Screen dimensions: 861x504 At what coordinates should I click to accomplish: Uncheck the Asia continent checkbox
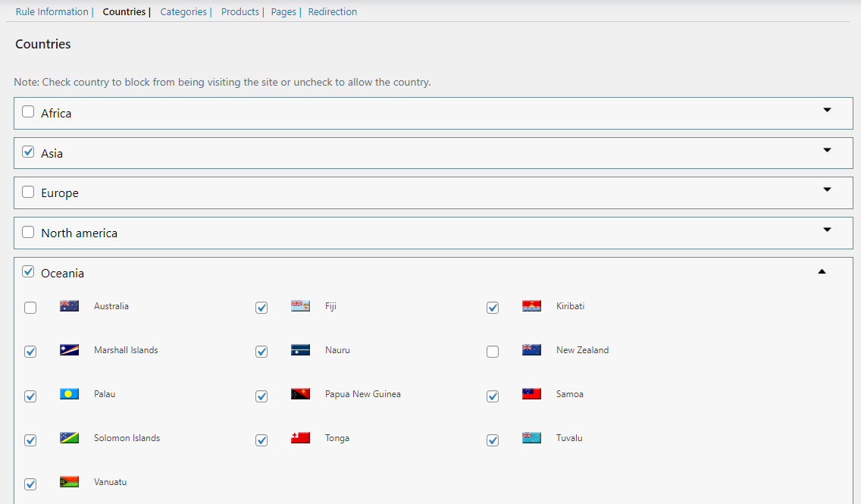(x=28, y=152)
